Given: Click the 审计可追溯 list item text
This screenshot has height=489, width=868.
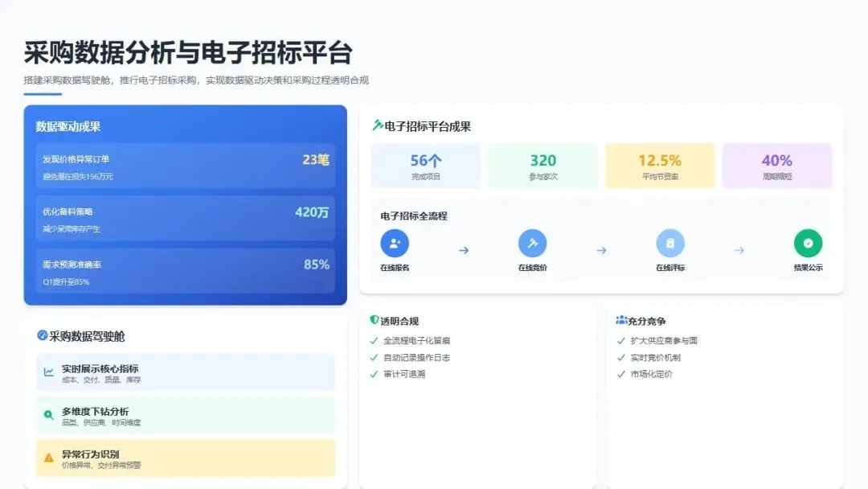Looking at the screenshot, I should click(404, 374).
